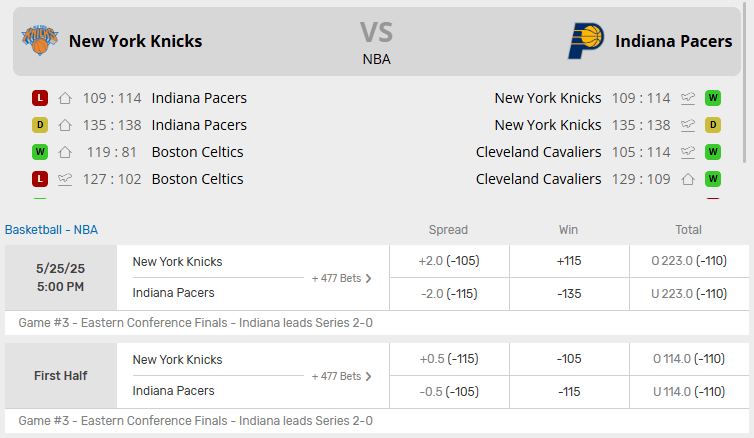
Task: Click away plane icon beside Knicks 127:102
Action: [x=65, y=179]
